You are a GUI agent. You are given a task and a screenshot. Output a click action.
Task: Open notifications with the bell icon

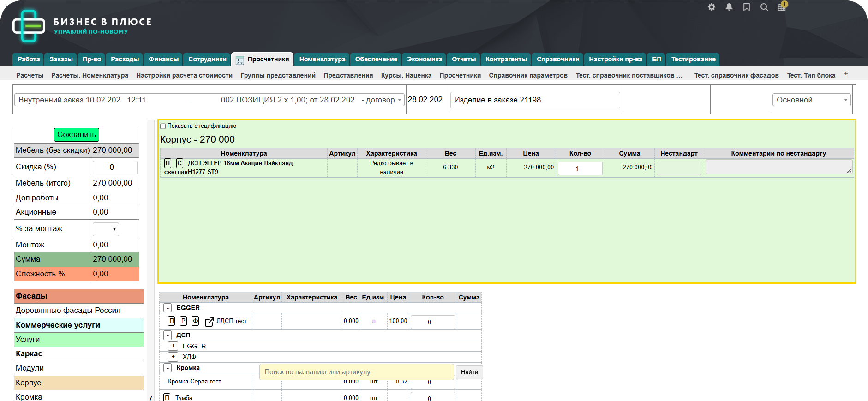coord(729,7)
